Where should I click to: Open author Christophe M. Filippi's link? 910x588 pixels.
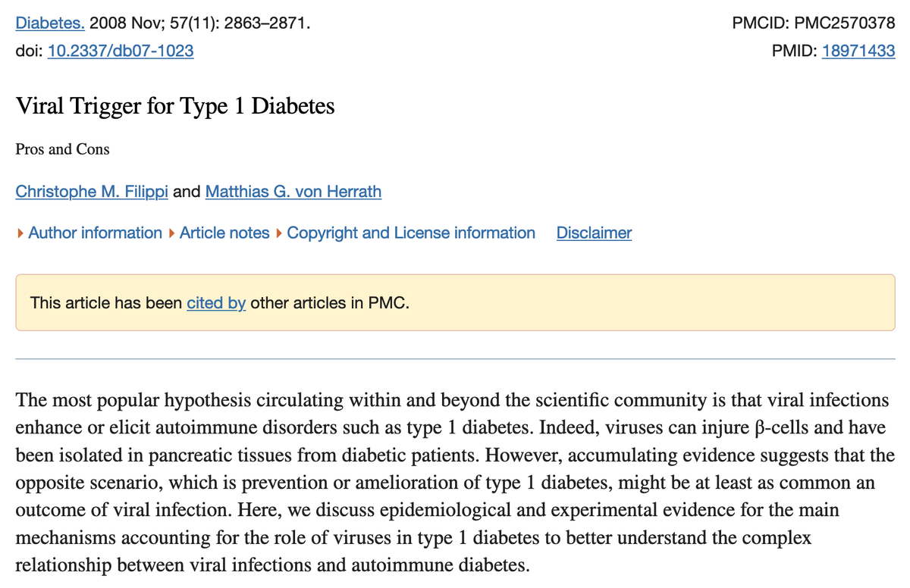coord(92,191)
